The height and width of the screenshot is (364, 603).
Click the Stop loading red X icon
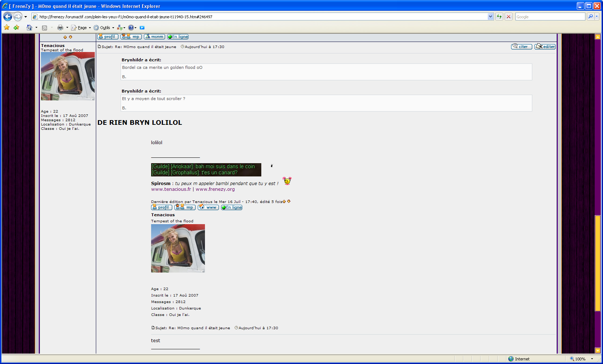point(508,16)
